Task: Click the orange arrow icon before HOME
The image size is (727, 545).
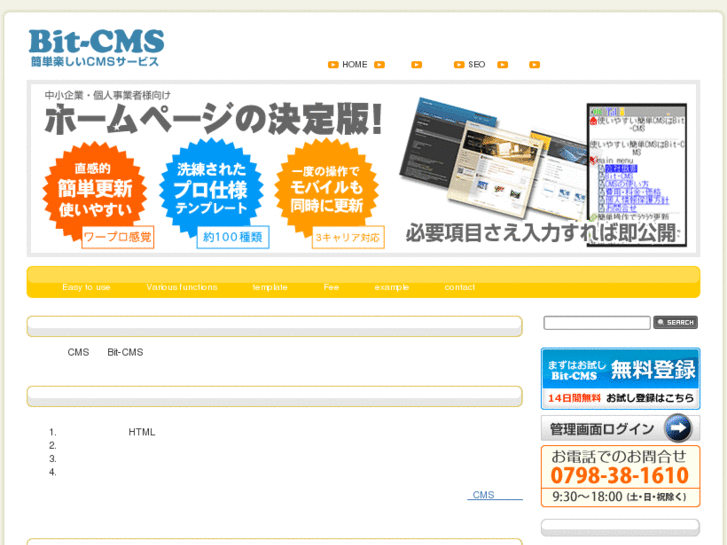Action: [333, 64]
